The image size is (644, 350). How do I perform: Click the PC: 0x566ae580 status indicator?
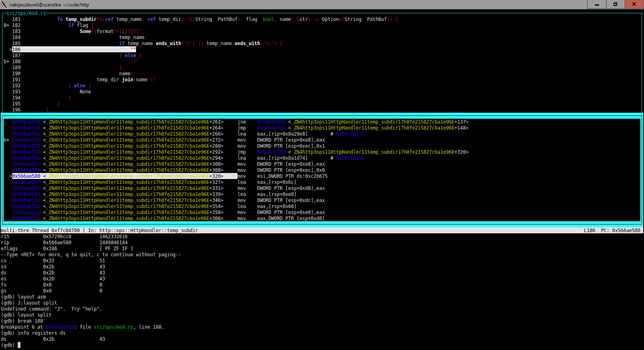(620, 231)
